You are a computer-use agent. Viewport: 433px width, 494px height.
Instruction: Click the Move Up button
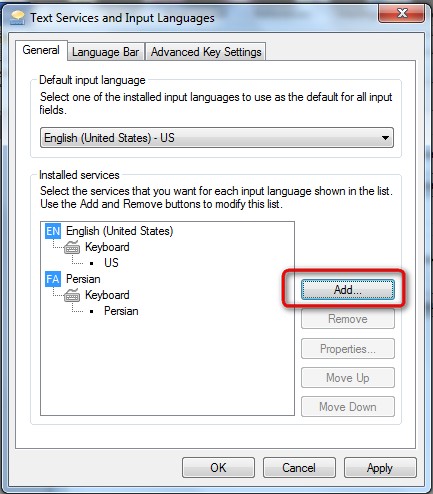point(348,378)
